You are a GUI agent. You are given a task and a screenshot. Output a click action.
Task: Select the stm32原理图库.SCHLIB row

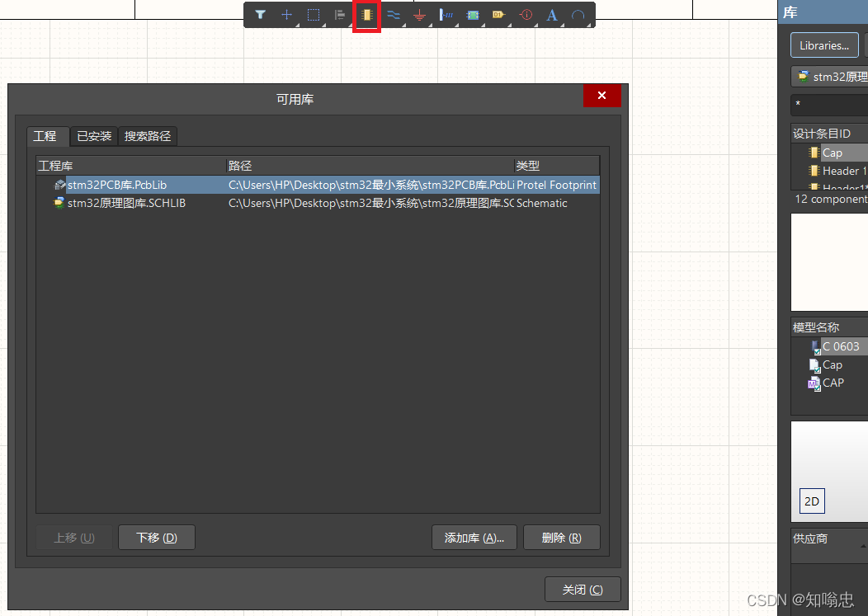(318, 203)
